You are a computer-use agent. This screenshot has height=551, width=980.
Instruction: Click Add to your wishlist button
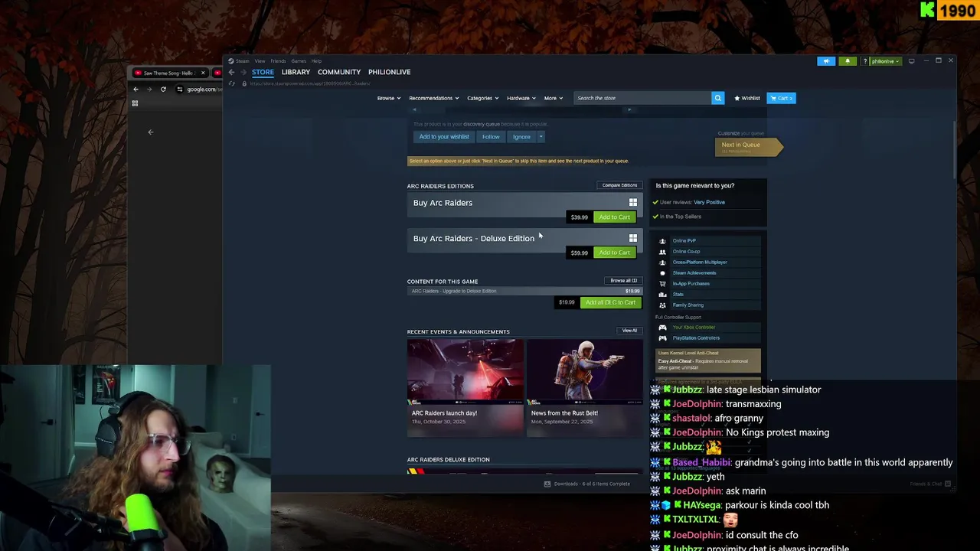tap(444, 137)
